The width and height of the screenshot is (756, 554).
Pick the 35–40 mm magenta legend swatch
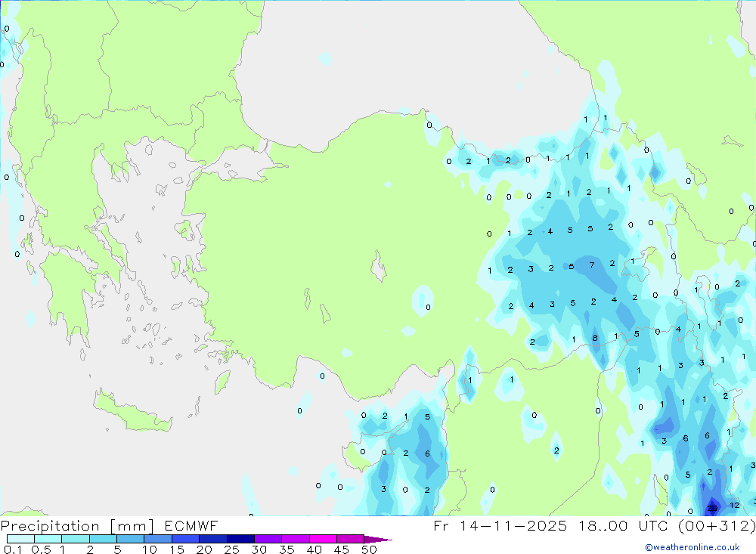295,539
